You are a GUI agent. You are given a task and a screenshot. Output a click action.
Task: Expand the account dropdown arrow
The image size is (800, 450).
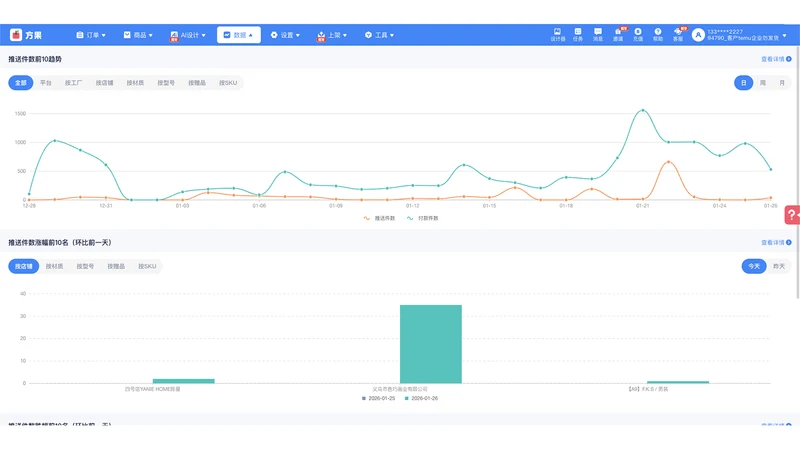point(785,36)
